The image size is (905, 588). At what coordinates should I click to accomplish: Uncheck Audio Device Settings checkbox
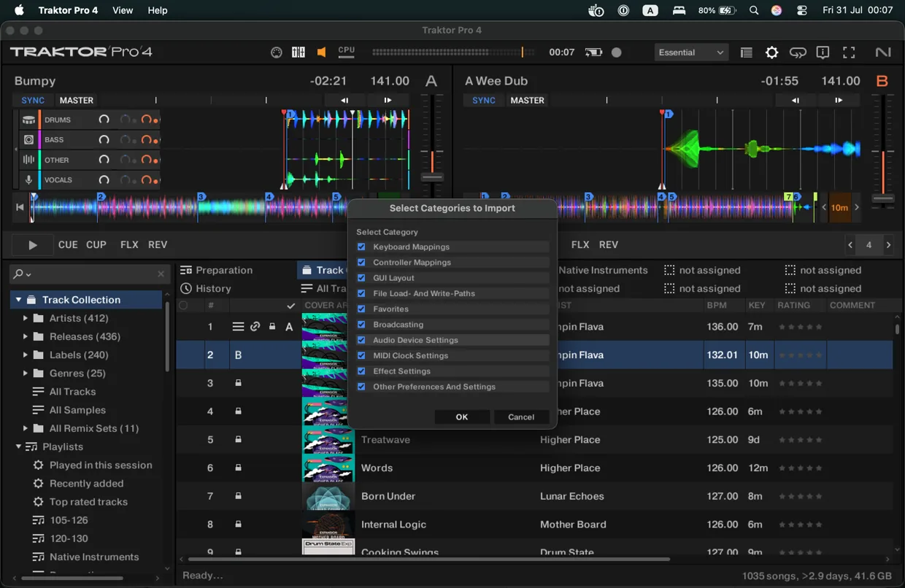point(361,340)
